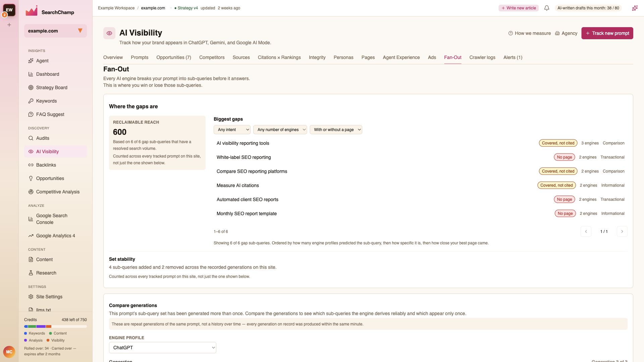Open the How we measure link
The height and width of the screenshot is (362, 644).
(530, 33)
